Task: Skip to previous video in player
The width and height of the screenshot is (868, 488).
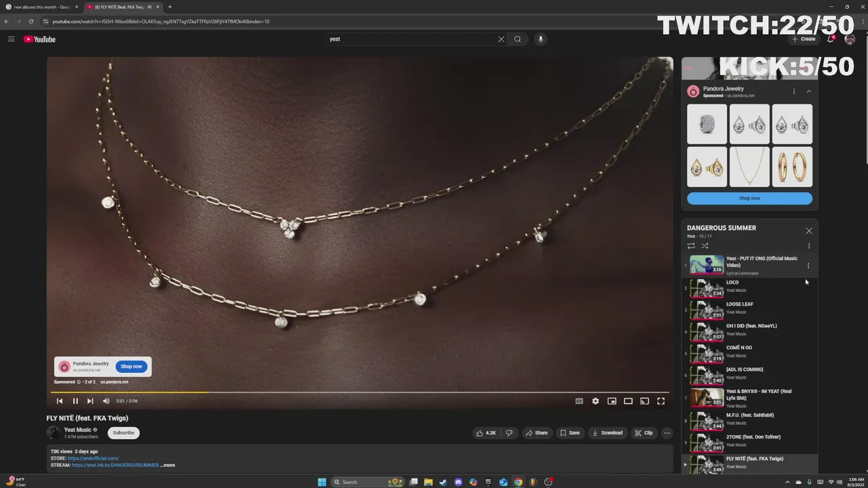Action: pyautogui.click(x=60, y=401)
